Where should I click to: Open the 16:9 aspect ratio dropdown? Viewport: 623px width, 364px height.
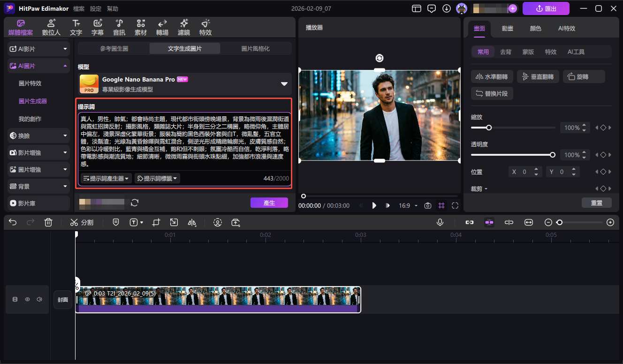[408, 205]
